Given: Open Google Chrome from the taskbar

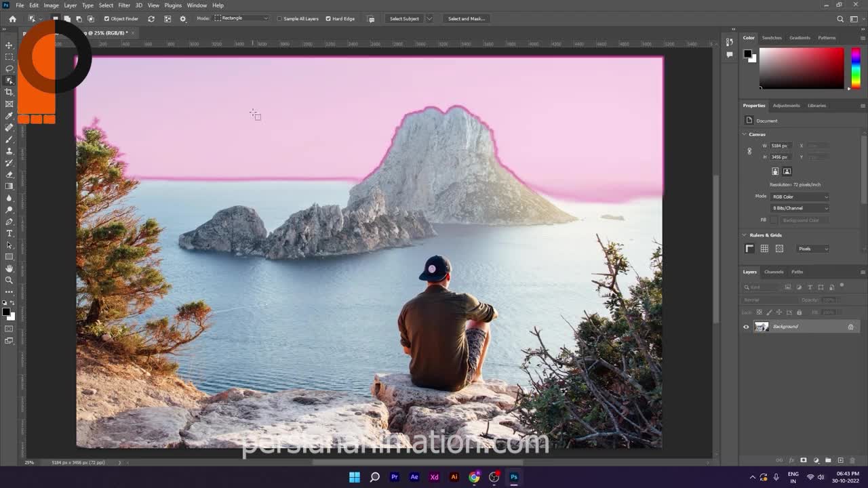Looking at the screenshot, I should 474,477.
